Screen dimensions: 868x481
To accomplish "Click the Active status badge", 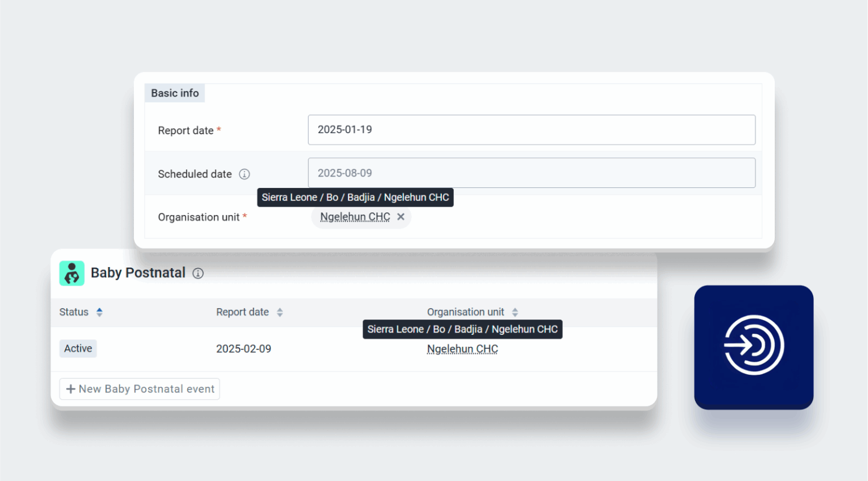I will pyautogui.click(x=77, y=348).
